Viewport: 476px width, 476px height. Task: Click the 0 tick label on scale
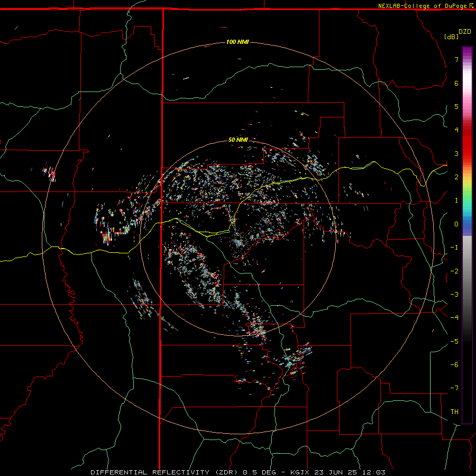[x=456, y=224]
